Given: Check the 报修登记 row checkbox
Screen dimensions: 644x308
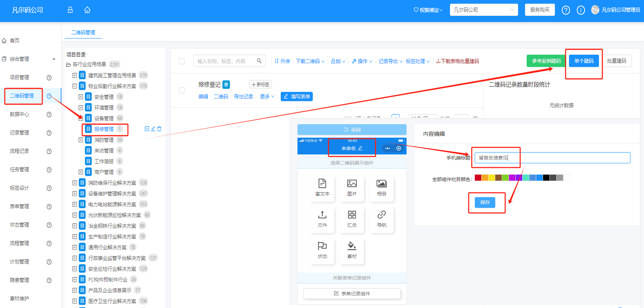Looking at the screenshot, I should tap(182, 90).
